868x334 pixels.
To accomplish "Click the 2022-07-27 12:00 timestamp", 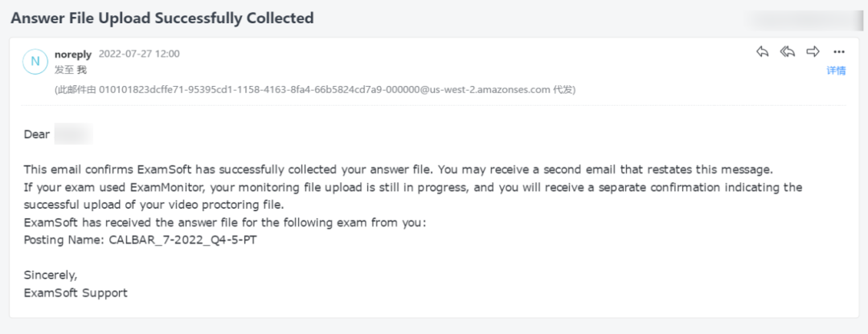I will coord(139,54).
